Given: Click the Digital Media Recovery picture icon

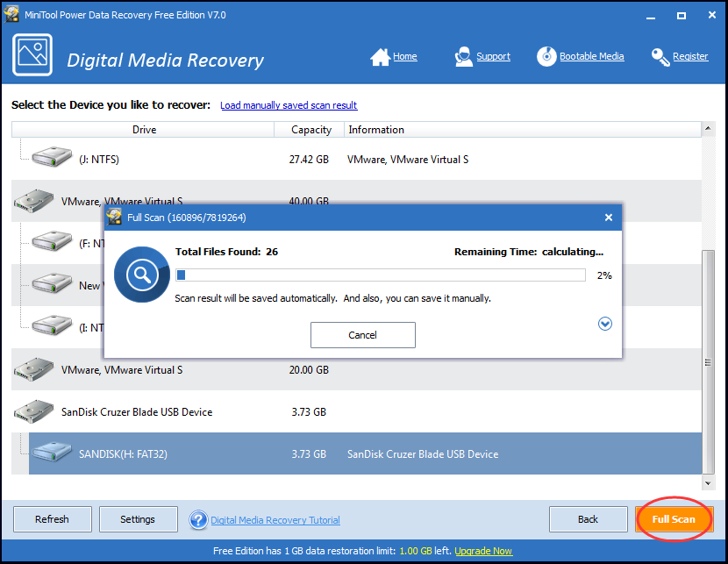Looking at the screenshot, I should 32,54.
